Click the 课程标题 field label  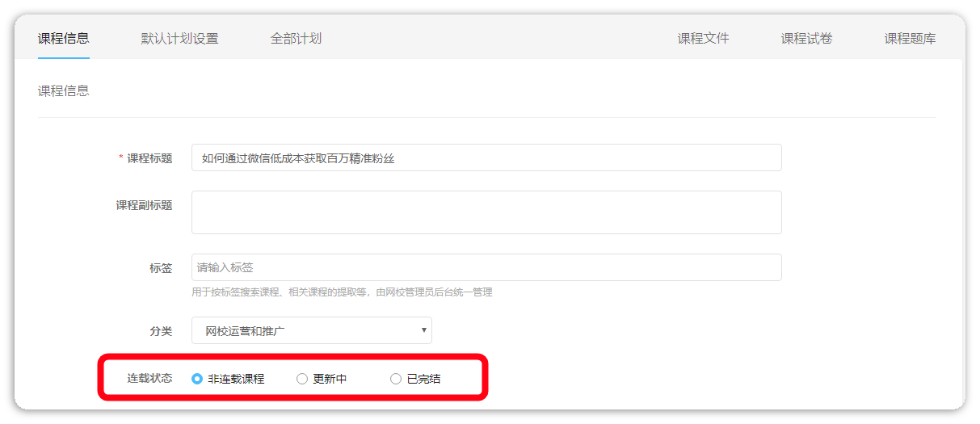(x=149, y=158)
